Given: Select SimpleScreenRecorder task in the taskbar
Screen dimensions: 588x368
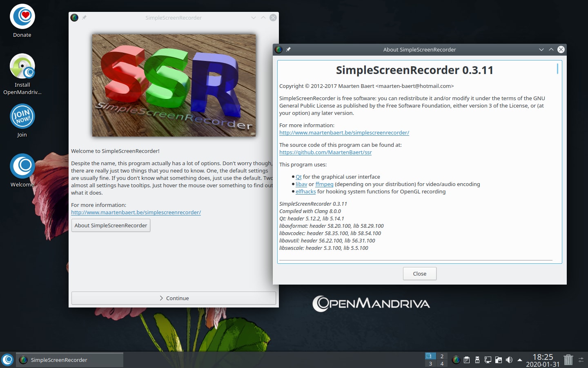Looking at the screenshot, I should tap(69, 360).
